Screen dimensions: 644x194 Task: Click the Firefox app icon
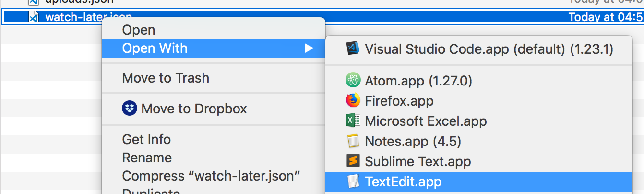pos(353,101)
